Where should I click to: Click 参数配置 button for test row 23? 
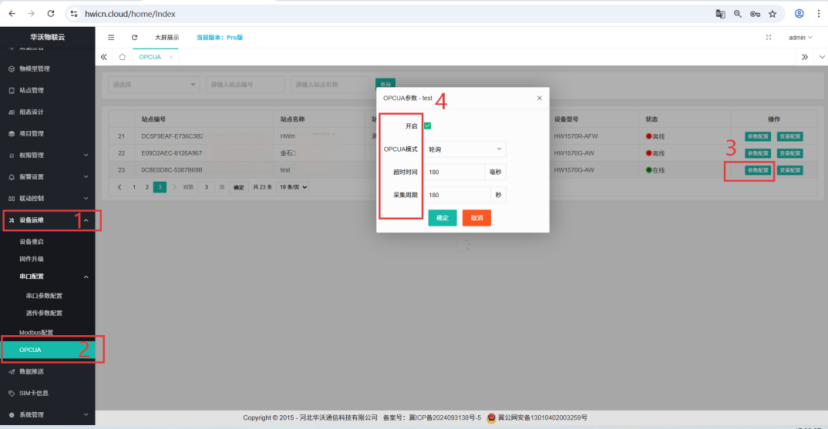click(758, 170)
